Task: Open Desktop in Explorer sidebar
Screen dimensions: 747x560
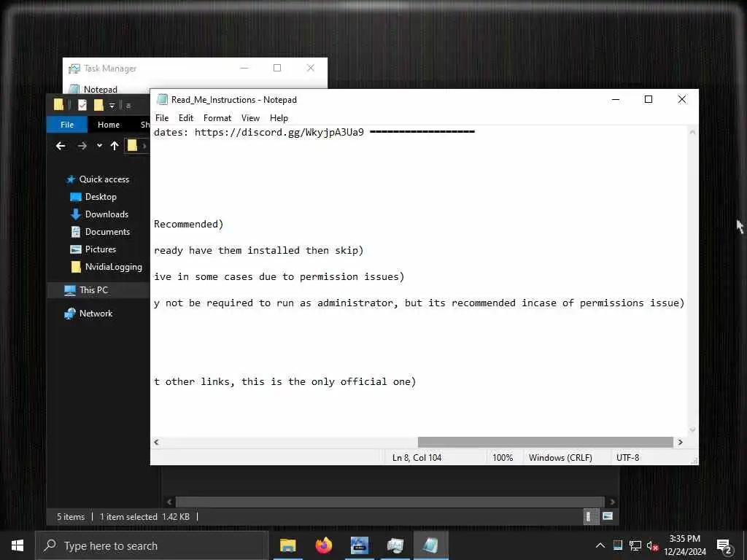Action: tap(101, 197)
